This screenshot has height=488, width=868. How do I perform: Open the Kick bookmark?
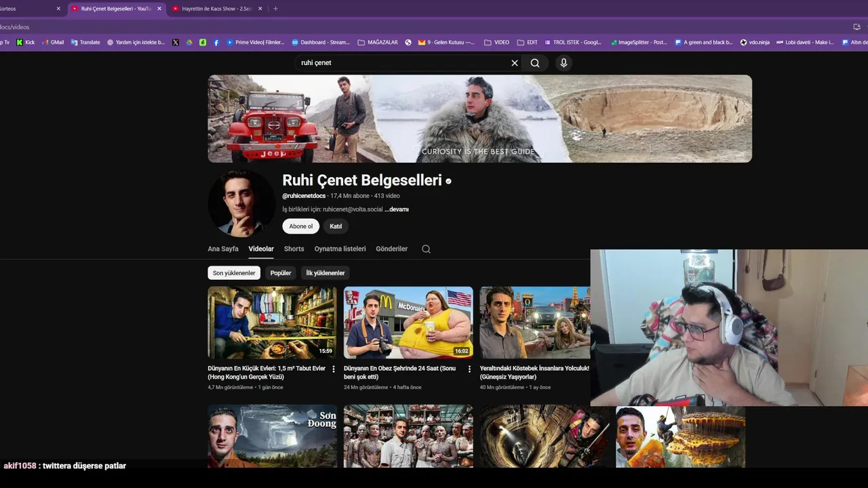26,42
